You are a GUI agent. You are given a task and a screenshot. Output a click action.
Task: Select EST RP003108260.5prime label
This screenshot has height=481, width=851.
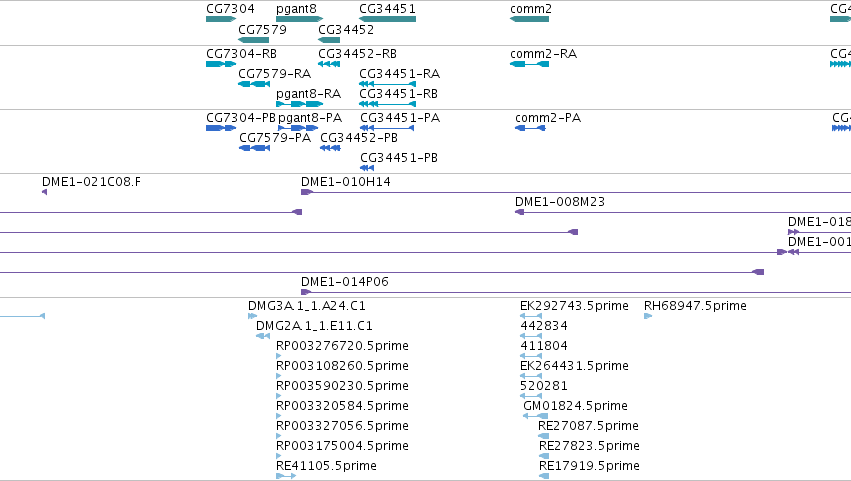click(x=342, y=366)
